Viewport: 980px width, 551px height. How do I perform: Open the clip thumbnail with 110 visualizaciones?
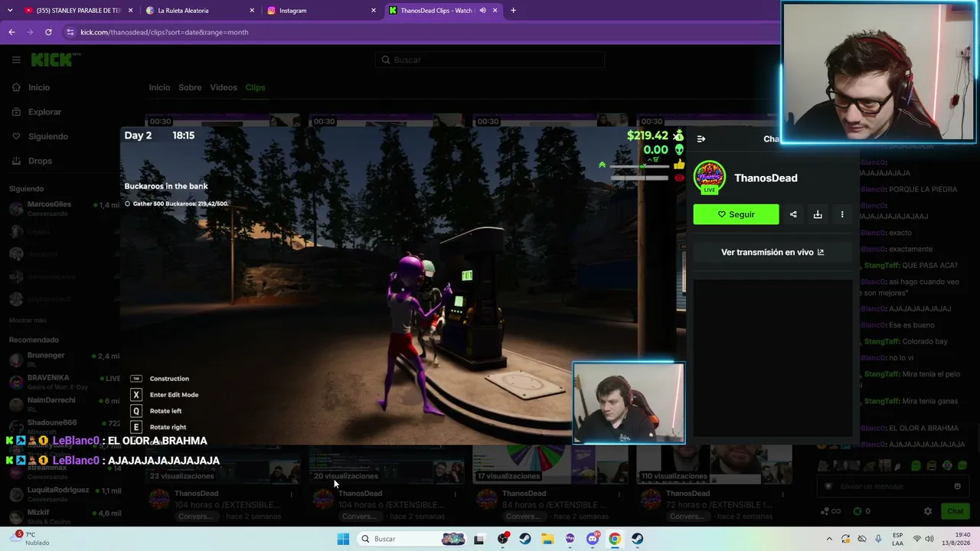[715, 465]
